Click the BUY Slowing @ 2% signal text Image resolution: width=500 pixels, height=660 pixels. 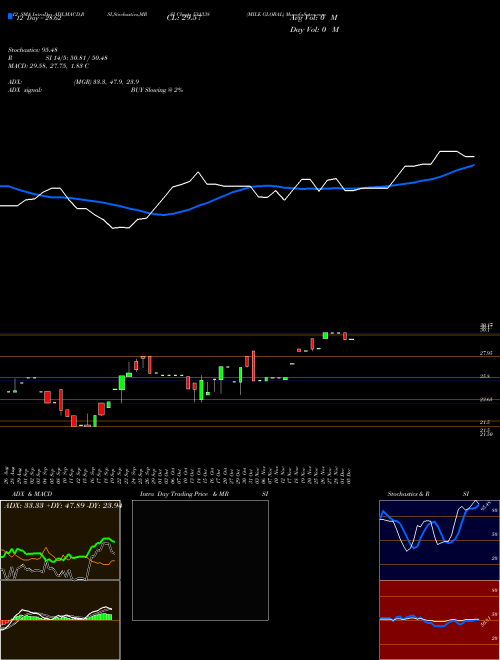click(157, 90)
